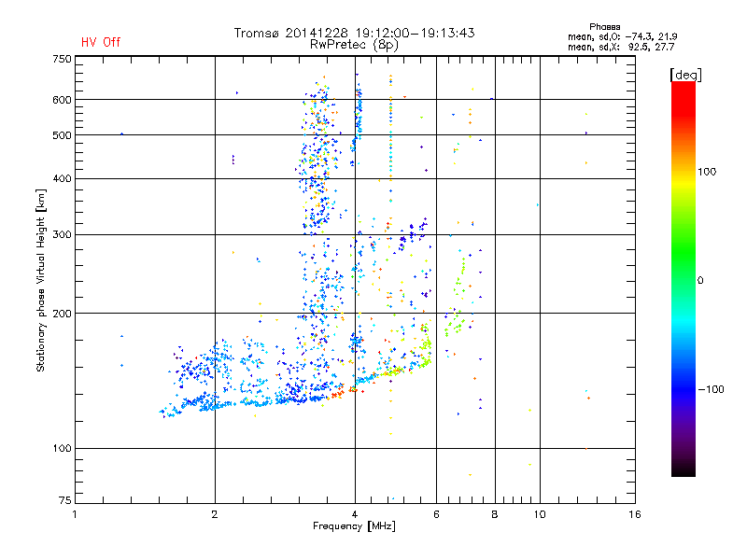Click the colorbar's "-100" degree label
Viewport: 747px width, 560px height.
[711, 389]
